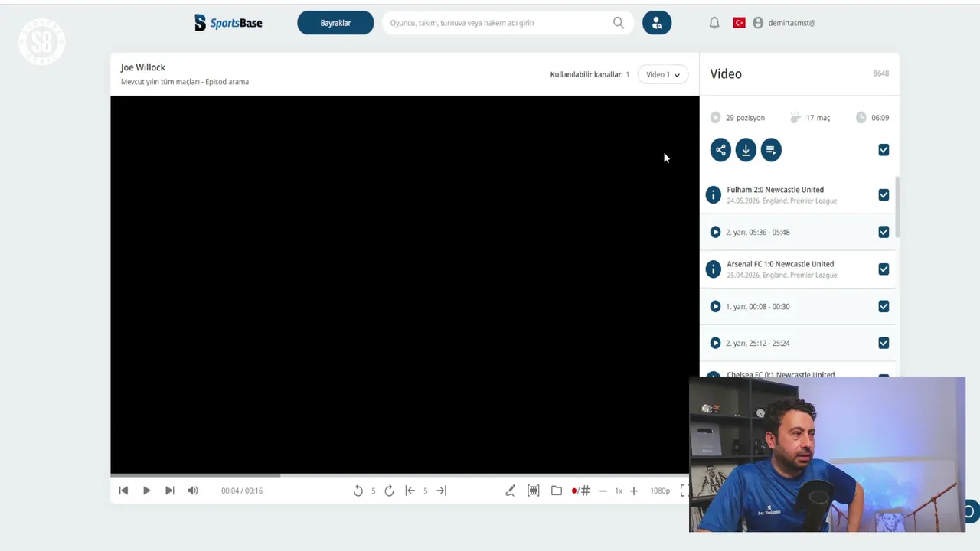
Task: Change language via the Turkish flag
Action: (x=739, y=23)
